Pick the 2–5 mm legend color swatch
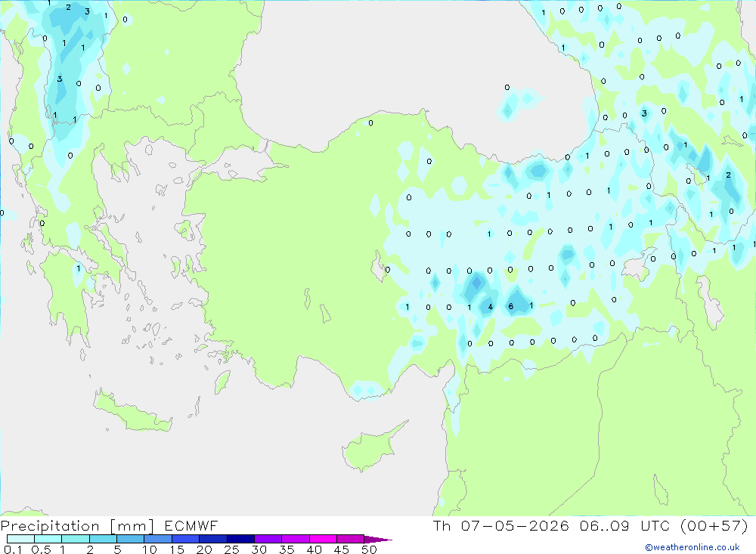The height and width of the screenshot is (554, 756). tap(103, 539)
